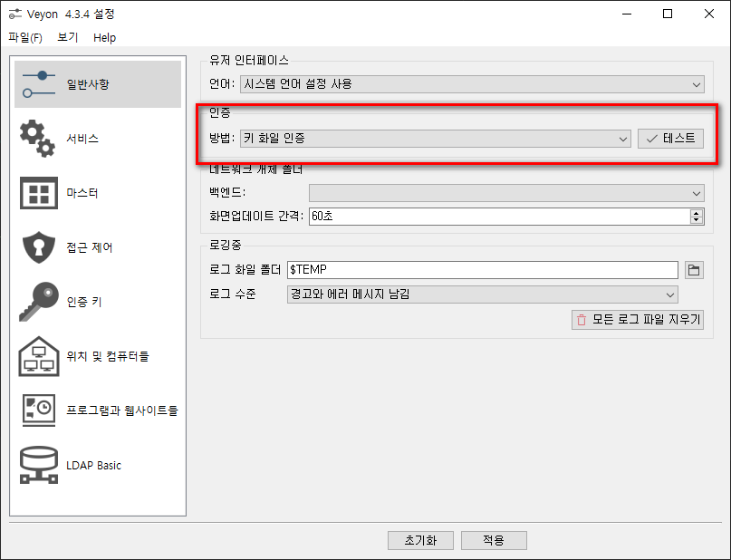
Task: Click the 테스트 authentication test button
Action: point(670,139)
